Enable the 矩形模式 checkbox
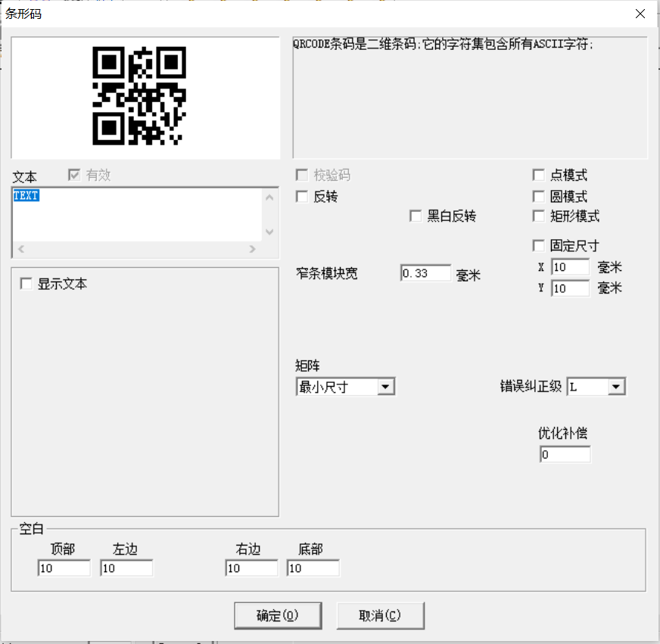This screenshot has height=644, width=660. click(538, 216)
